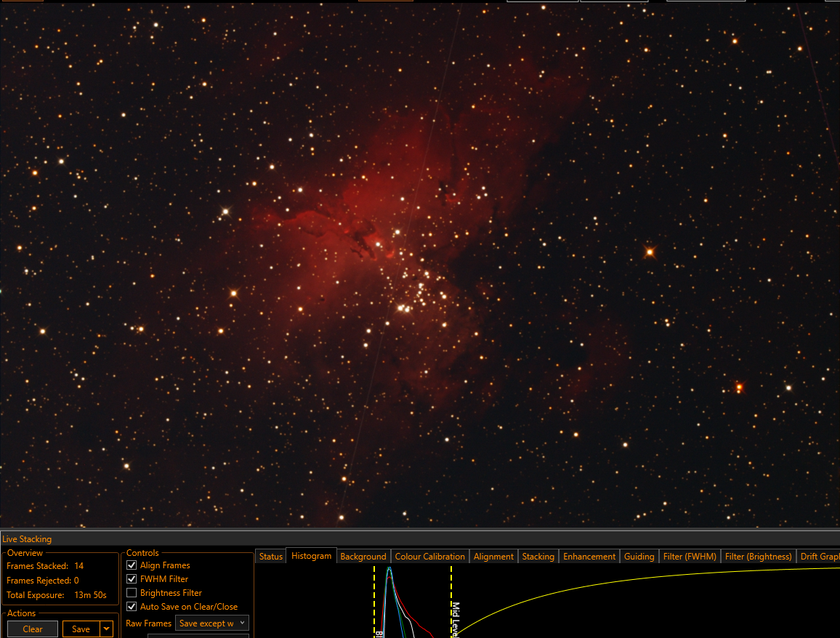Disable the FWHM Filter checkbox

tap(132, 579)
